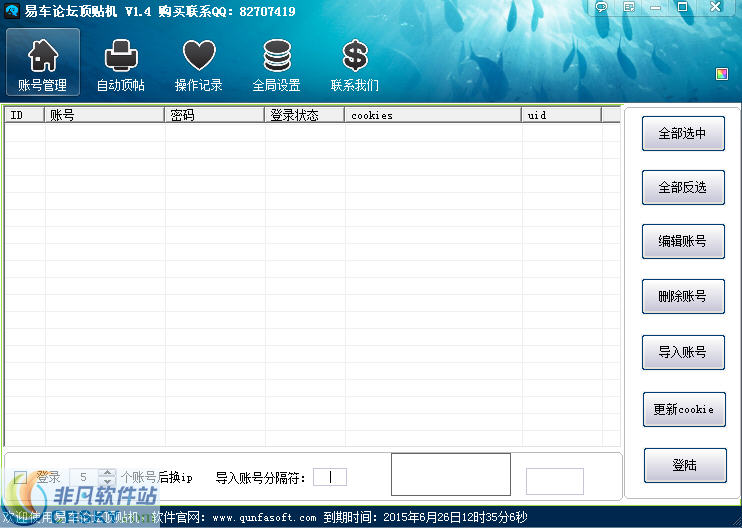Open the skin color palette icon
The width and height of the screenshot is (742, 528).
point(722,74)
